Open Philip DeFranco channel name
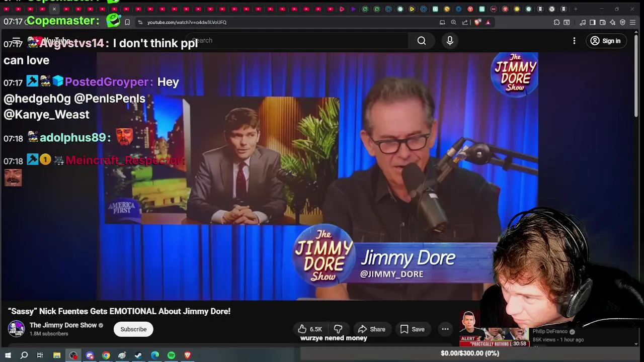The height and width of the screenshot is (362, 644). pos(550,332)
